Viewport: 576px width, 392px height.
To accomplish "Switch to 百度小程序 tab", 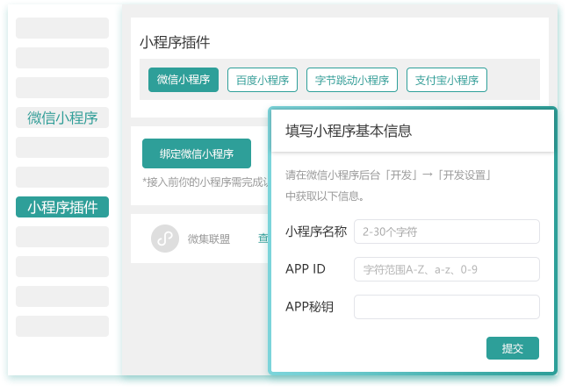I will [263, 80].
